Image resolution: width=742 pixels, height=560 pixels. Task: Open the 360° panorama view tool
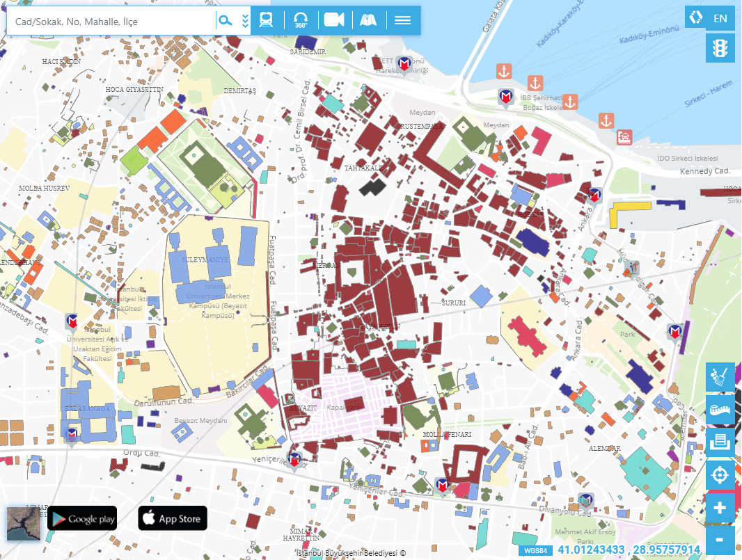tap(301, 20)
